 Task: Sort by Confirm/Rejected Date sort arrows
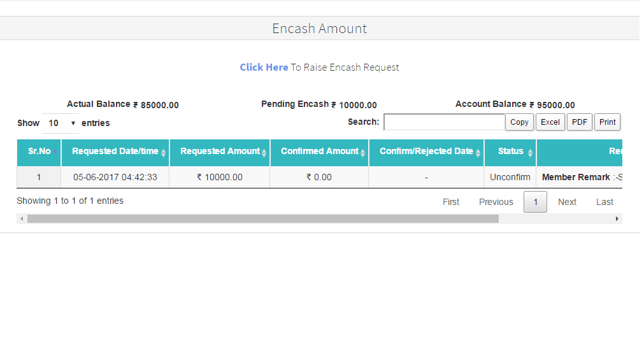coord(478,153)
